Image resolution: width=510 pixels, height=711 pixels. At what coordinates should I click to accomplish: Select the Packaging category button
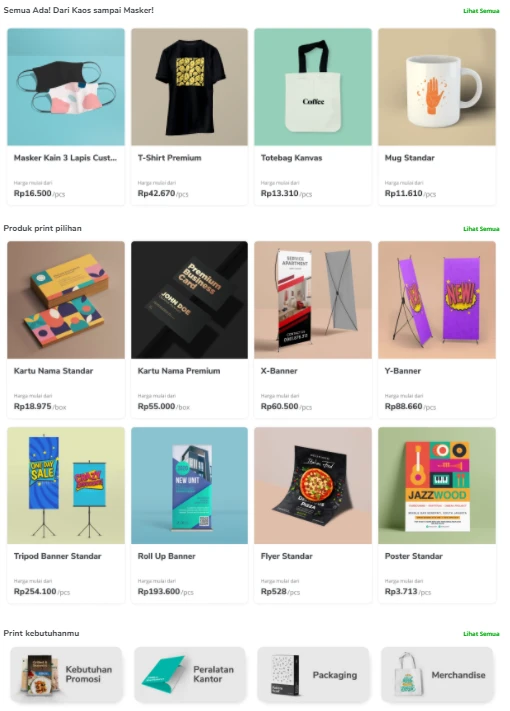tap(313, 674)
